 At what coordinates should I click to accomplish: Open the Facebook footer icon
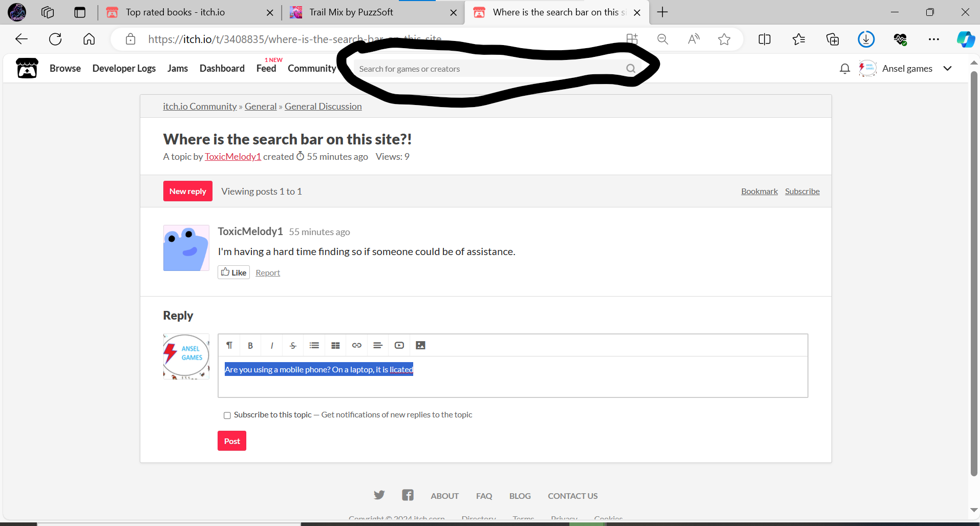[408, 495]
